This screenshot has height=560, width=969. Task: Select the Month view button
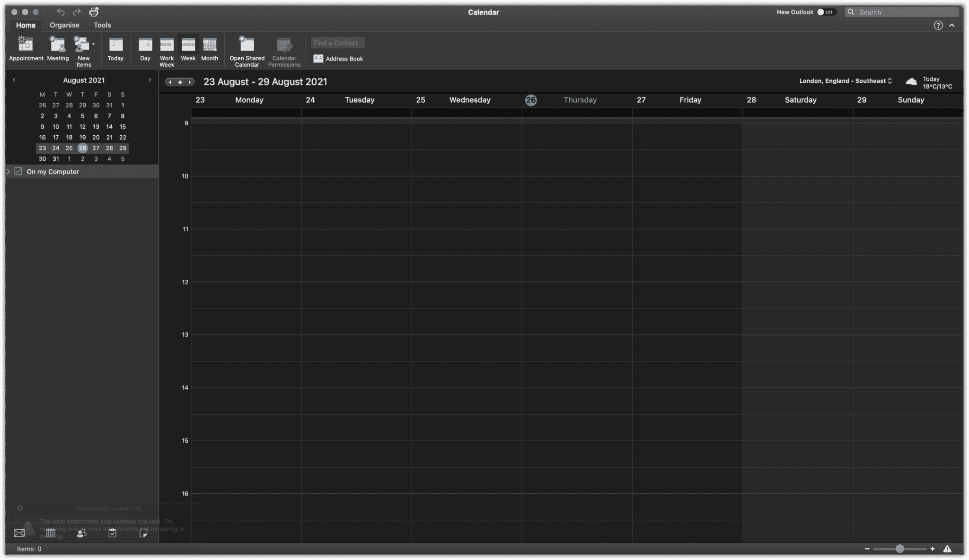coord(210,49)
